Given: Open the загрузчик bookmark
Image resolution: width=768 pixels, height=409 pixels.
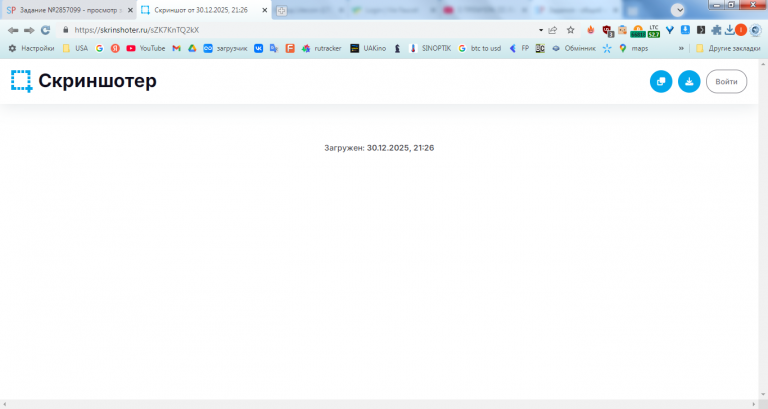Looking at the screenshot, I should coord(225,48).
